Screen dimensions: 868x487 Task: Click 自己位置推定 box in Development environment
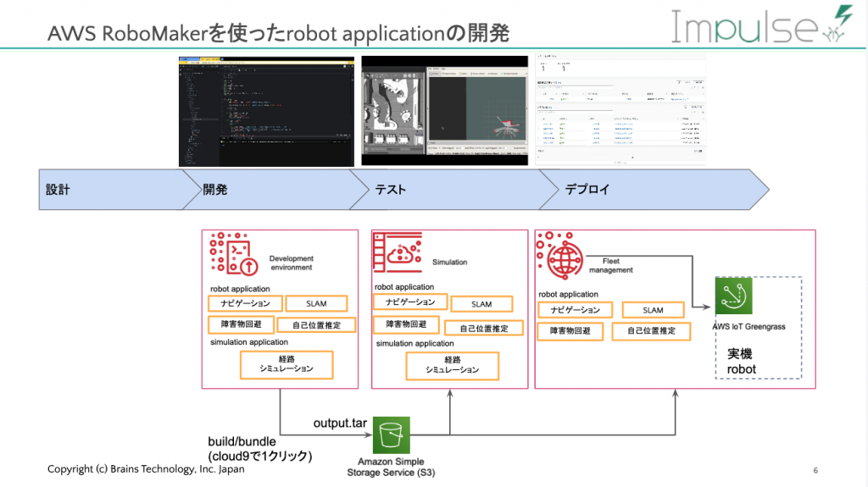click(x=316, y=325)
